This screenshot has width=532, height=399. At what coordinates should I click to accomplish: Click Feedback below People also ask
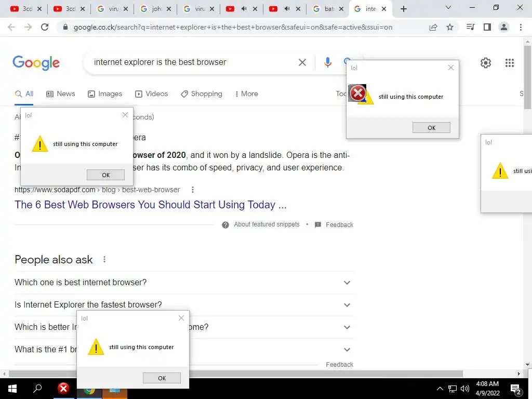point(339,365)
